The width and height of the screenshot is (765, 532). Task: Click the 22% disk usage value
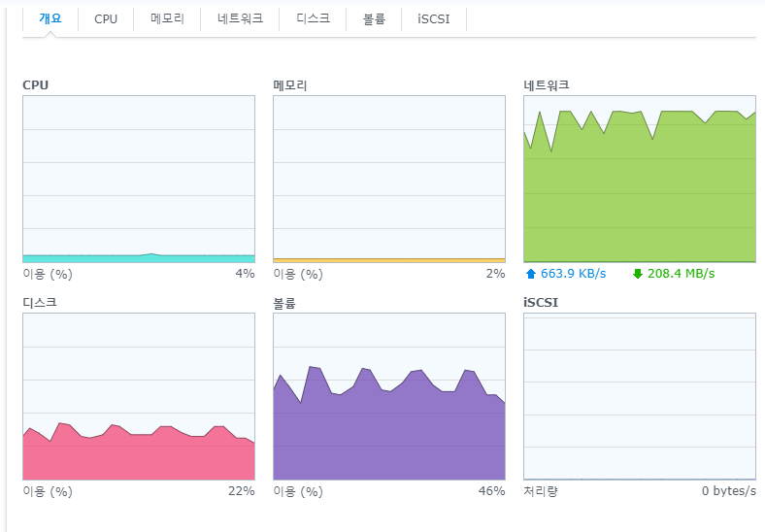tap(241, 491)
